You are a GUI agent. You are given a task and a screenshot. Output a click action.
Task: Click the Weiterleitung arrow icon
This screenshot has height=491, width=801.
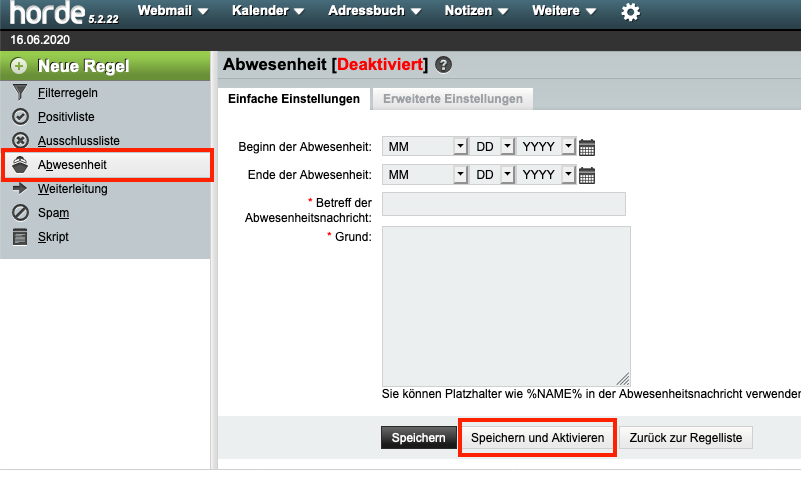[20, 189]
